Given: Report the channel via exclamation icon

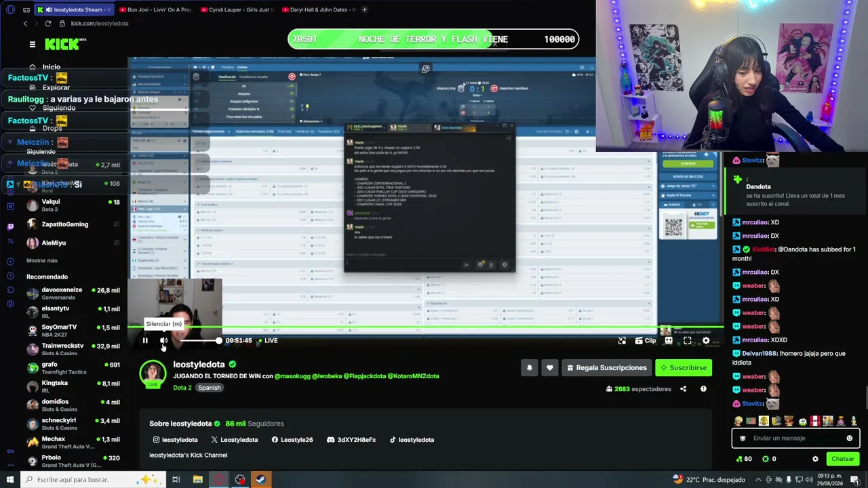Looking at the screenshot, I should (703, 389).
